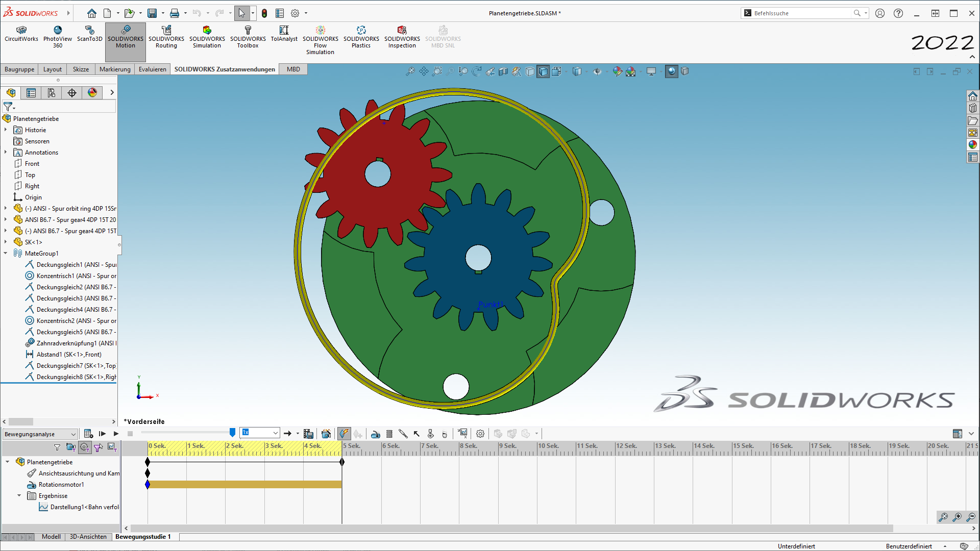The width and height of the screenshot is (980, 551).
Task: Click Zoom to Fit in view toolbar
Action: coord(410,71)
